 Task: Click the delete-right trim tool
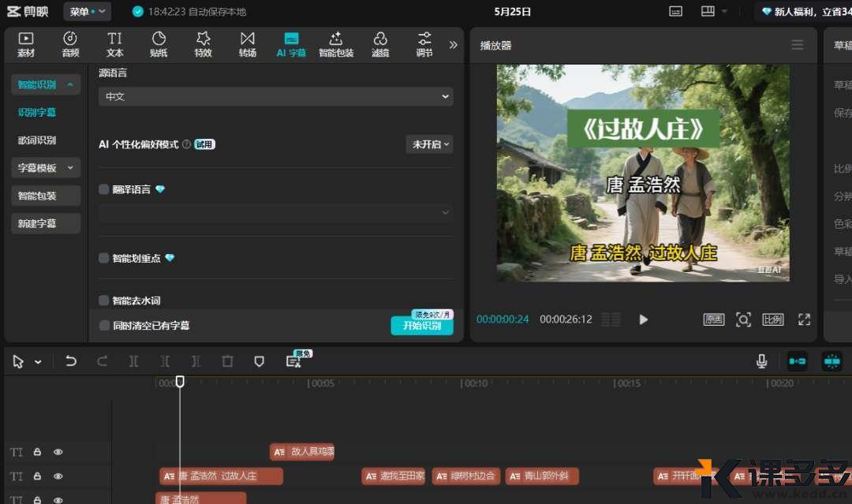[x=196, y=361]
